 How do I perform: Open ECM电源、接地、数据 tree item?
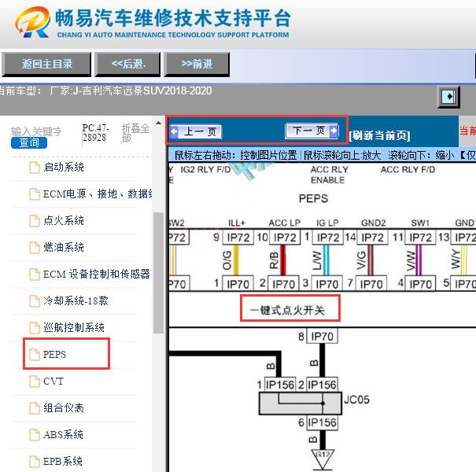(97, 194)
